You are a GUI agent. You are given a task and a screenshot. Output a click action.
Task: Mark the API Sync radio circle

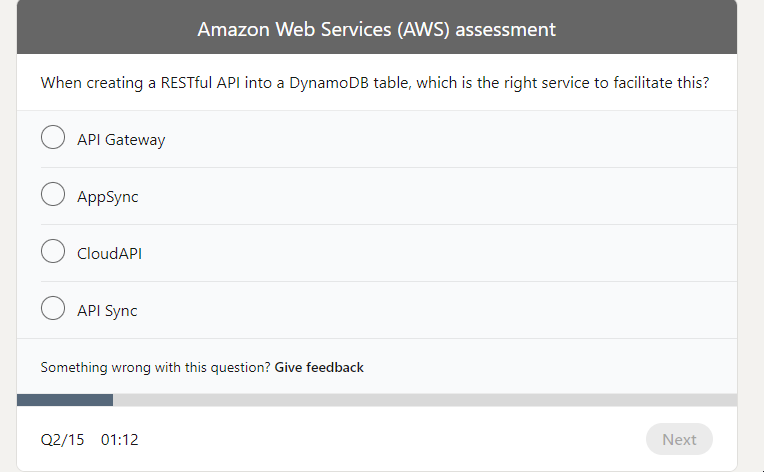coord(53,310)
